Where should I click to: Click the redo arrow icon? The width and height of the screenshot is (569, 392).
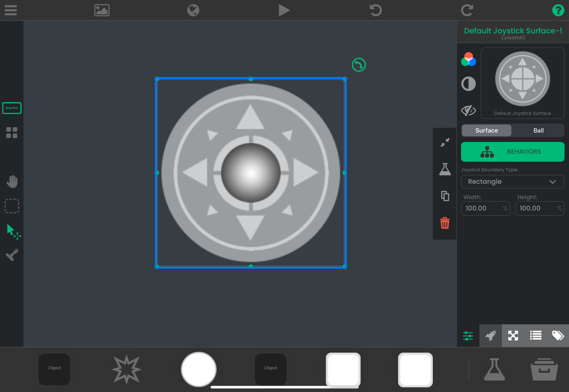(467, 10)
